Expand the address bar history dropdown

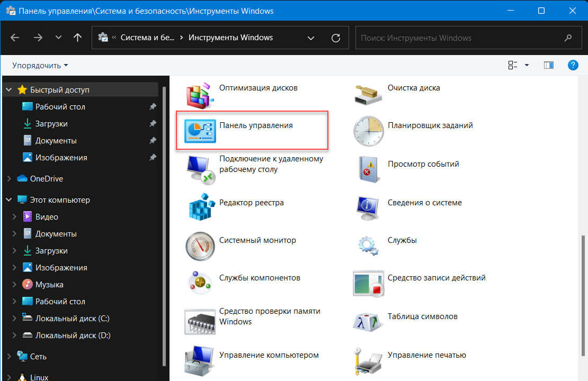tap(311, 38)
